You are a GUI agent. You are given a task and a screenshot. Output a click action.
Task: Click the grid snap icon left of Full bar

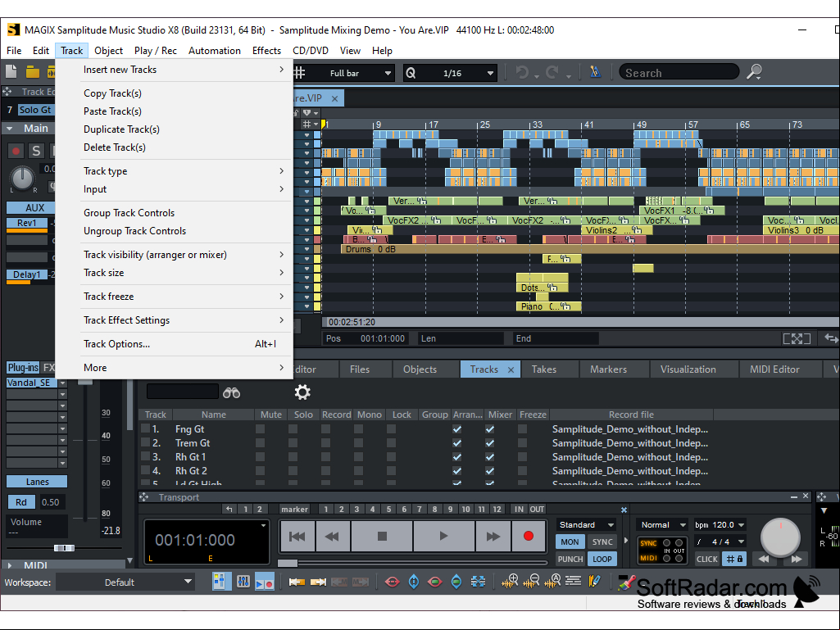point(299,73)
